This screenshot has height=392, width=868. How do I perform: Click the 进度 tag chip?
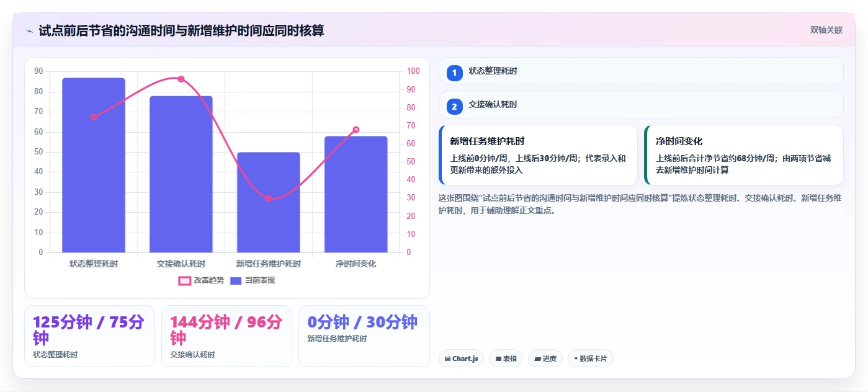point(545,359)
